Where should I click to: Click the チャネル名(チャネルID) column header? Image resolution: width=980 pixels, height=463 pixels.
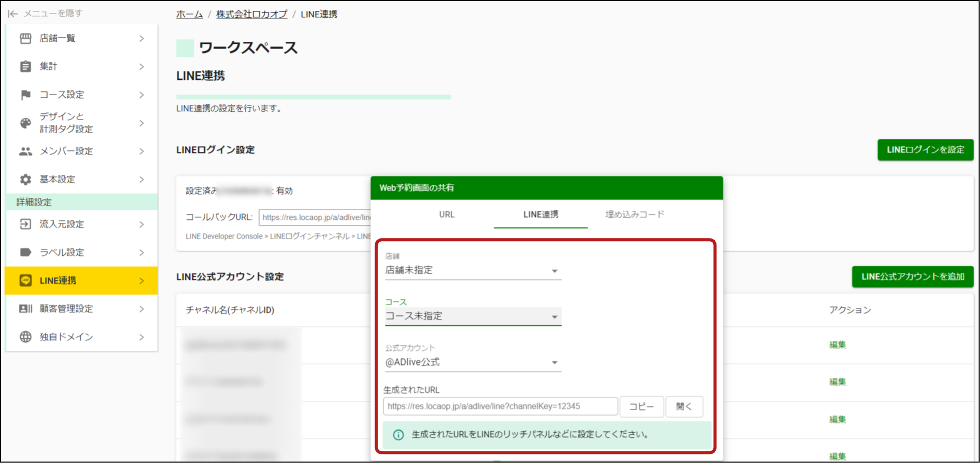tap(230, 310)
